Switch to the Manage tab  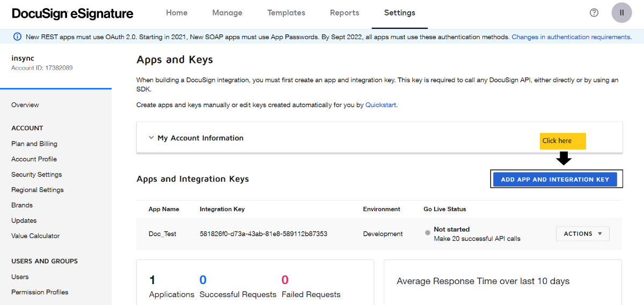227,13
